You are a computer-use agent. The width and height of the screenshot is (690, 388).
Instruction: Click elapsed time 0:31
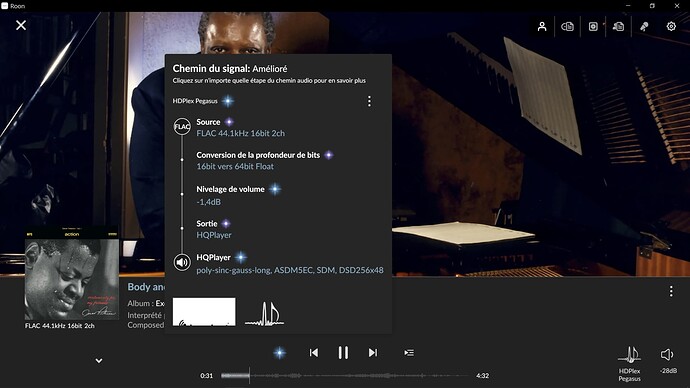pos(206,376)
